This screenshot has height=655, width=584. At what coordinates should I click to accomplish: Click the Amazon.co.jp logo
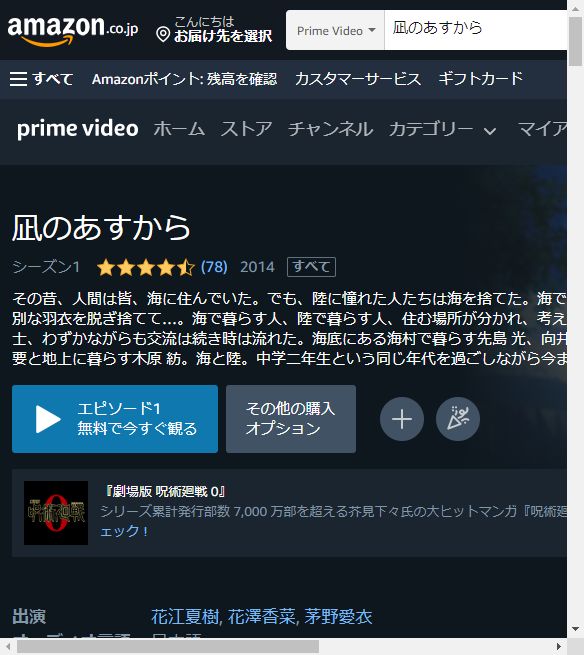(x=73, y=30)
